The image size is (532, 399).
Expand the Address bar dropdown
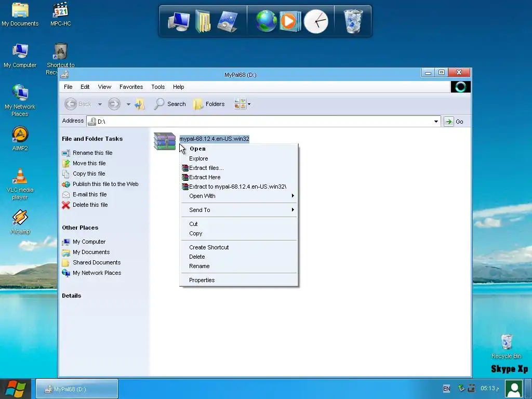[x=436, y=122]
